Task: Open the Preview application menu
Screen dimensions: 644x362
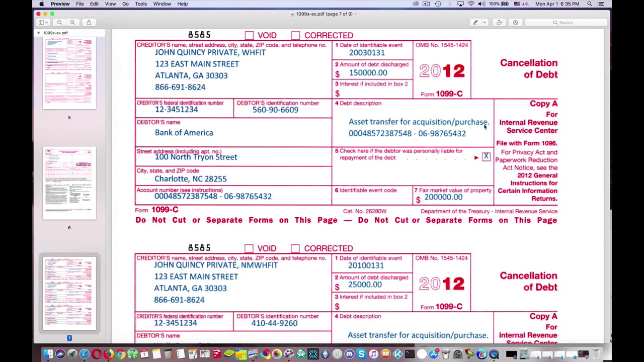Action: click(60, 4)
